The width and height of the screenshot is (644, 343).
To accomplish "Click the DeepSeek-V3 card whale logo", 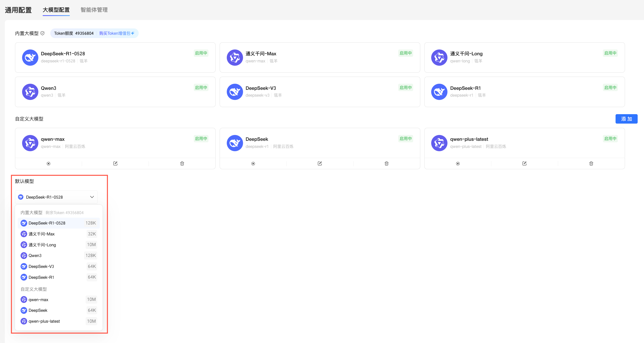I will [x=235, y=92].
